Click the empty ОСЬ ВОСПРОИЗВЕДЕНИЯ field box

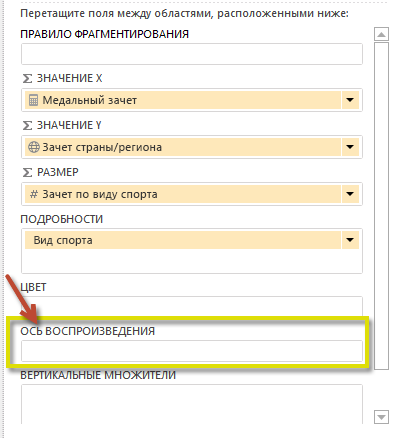tap(192, 351)
